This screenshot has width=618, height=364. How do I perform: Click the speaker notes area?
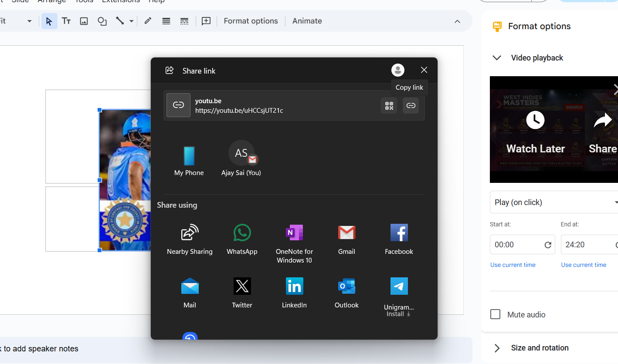[236, 349]
